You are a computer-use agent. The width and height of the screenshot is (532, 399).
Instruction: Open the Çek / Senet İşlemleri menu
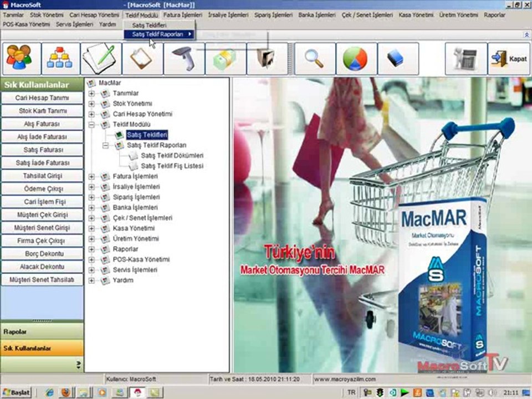(x=367, y=15)
